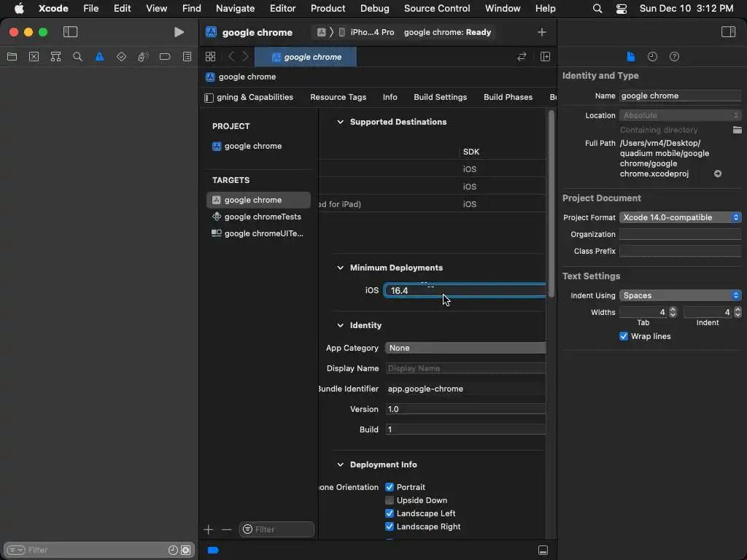The image size is (747, 560).
Task: Open the Test navigator diamond icon
Action: (121, 57)
